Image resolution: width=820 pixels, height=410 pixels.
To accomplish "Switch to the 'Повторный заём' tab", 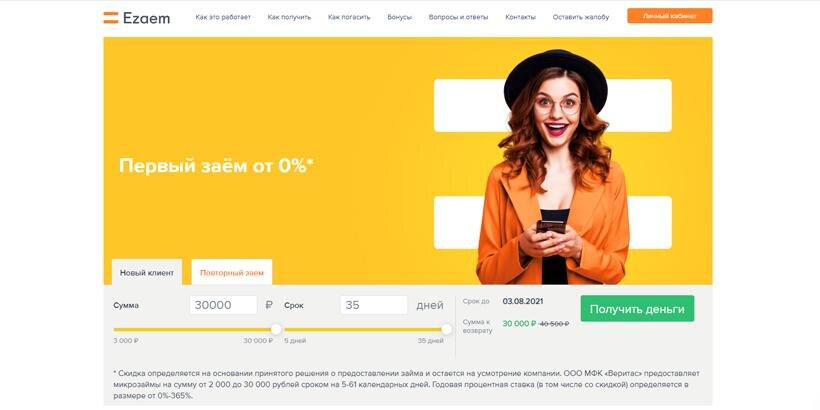I will tap(232, 272).
